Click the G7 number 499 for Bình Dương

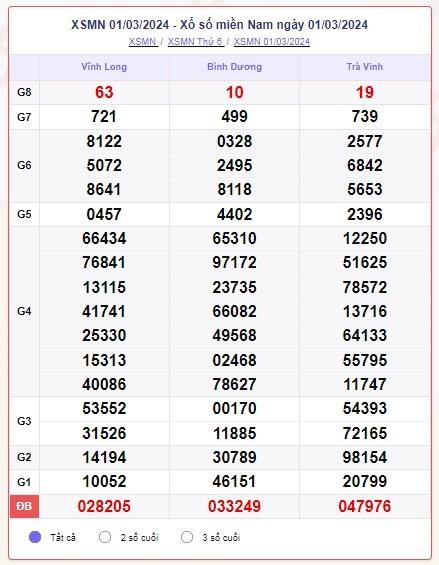tap(234, 117)
